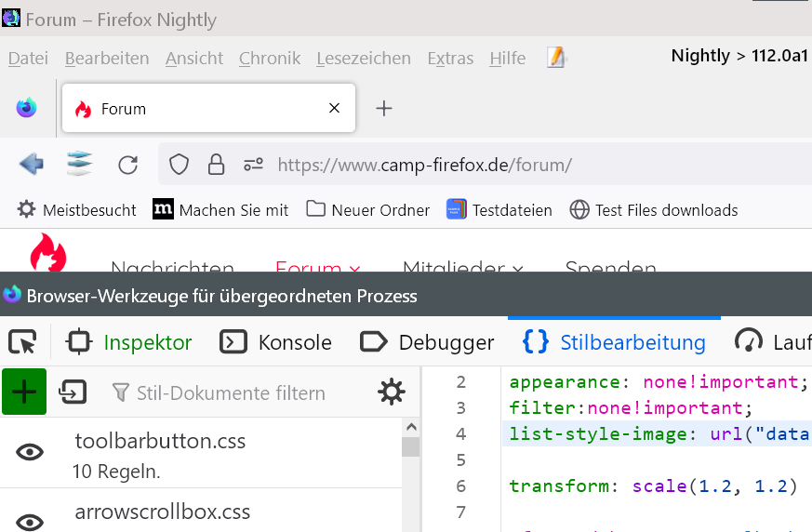Expand the Forum dropdown on the website
Viewport: 812px width, 532px height.
(x=318, y=269)
